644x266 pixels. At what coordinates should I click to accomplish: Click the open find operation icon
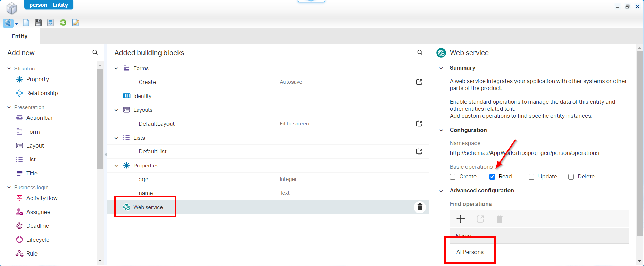coord(480,219)
